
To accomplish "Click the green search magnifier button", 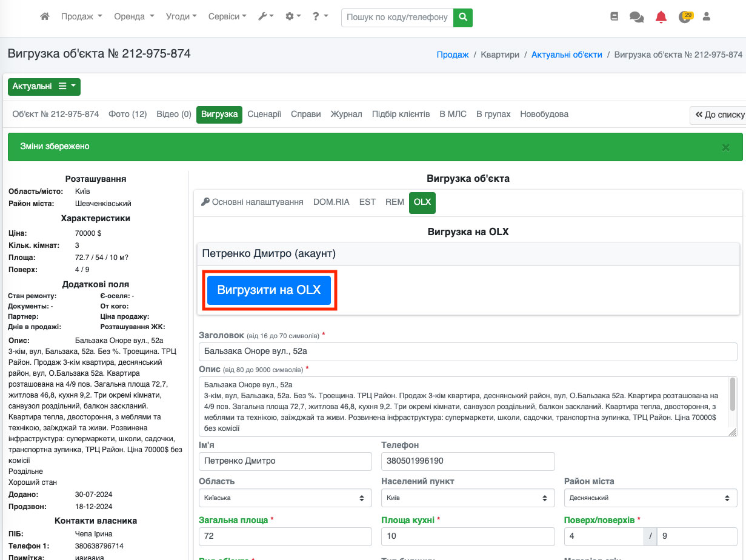I will [x=463, y=17].
